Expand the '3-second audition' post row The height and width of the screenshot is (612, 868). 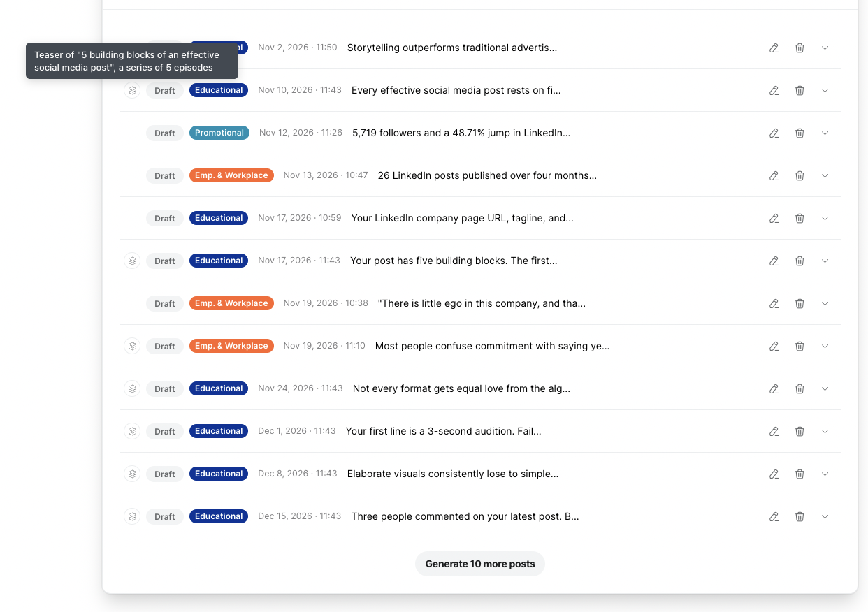tap(825, 432)
